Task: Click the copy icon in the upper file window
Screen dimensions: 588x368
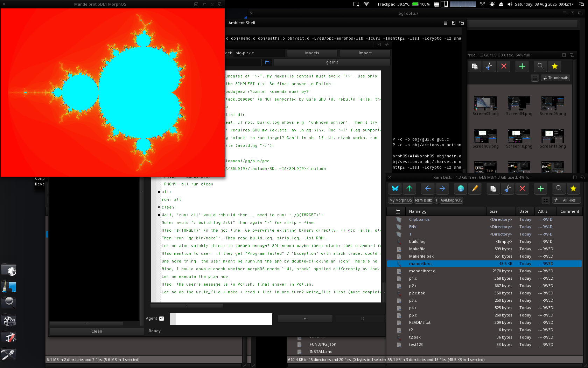Action: coord(475,66)
